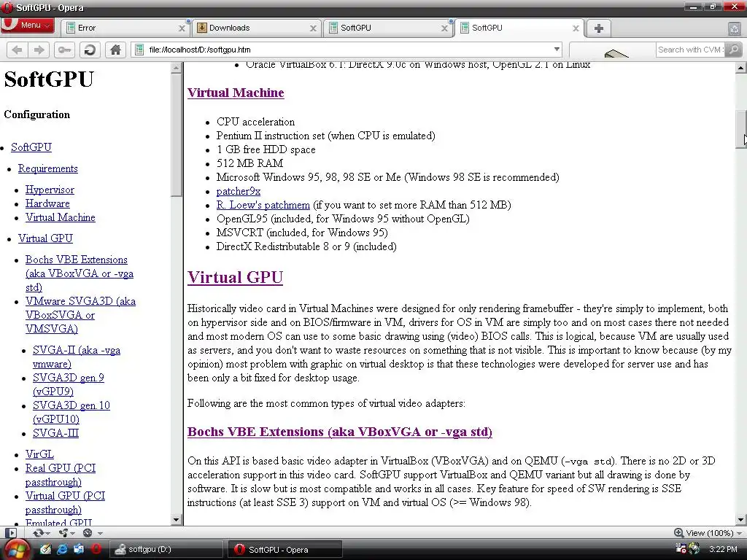Viewport: 747px width, 560px height.
Task: Click the Virtual GPU heading link
Action: pyautogui.click(x=235, y=277)
